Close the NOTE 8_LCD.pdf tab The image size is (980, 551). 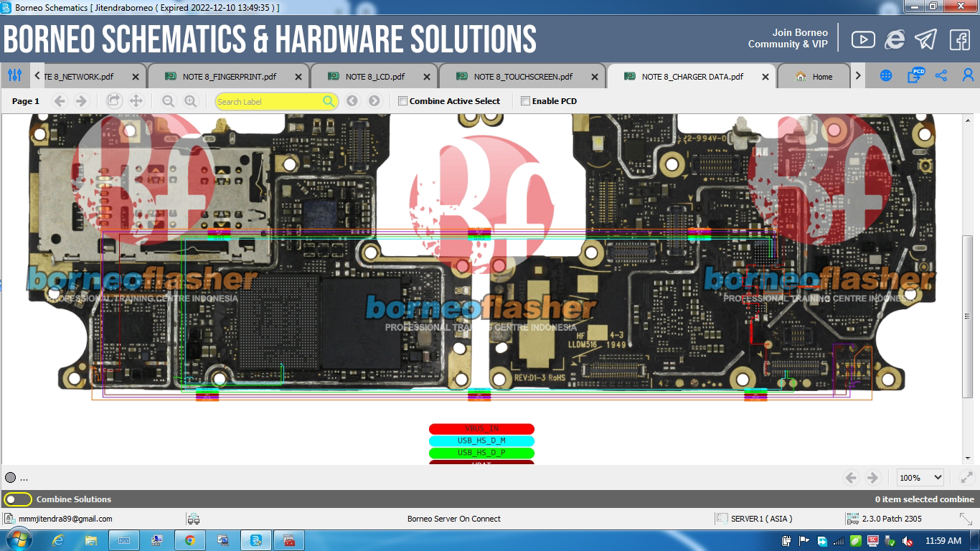(427, 77)
